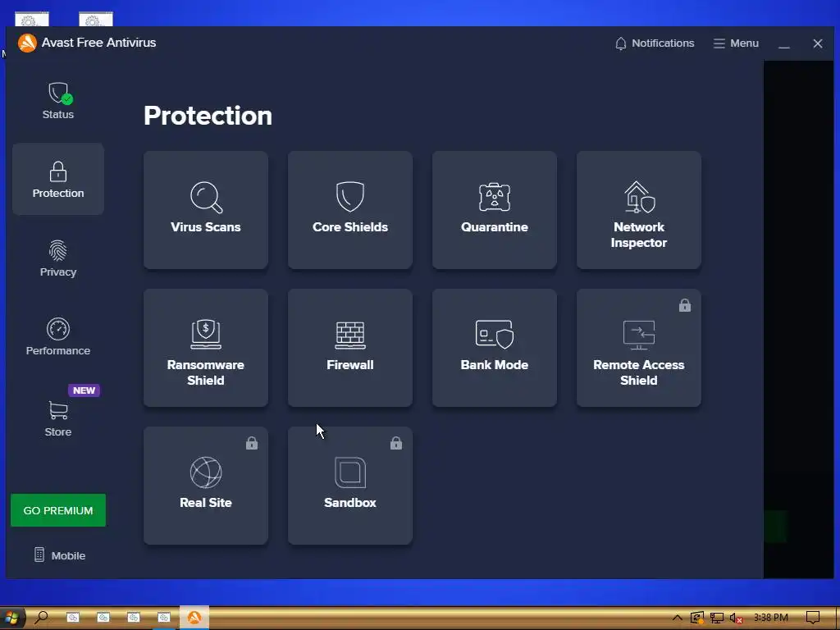The height and width of the screenshot is (630, 840).
Task: Click the Avast icon in taskbar
Action: pos(194,618)
